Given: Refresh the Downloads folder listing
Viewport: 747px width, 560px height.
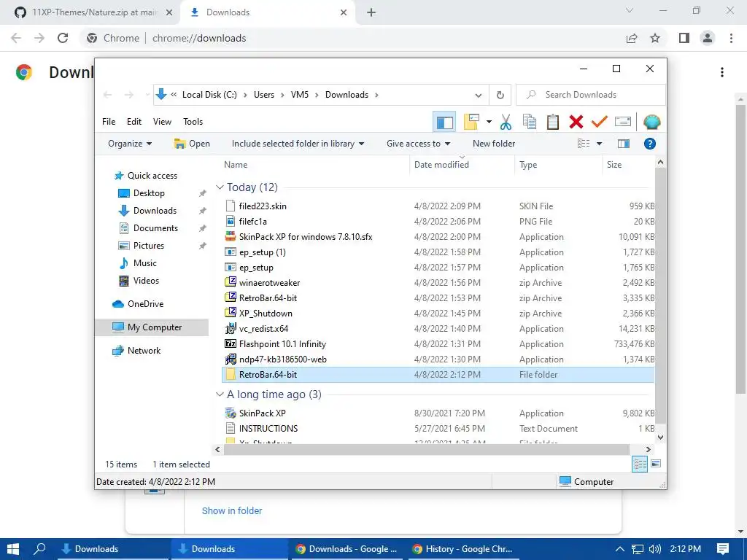Looking at the screenshot, I should [x=500, y=95].
